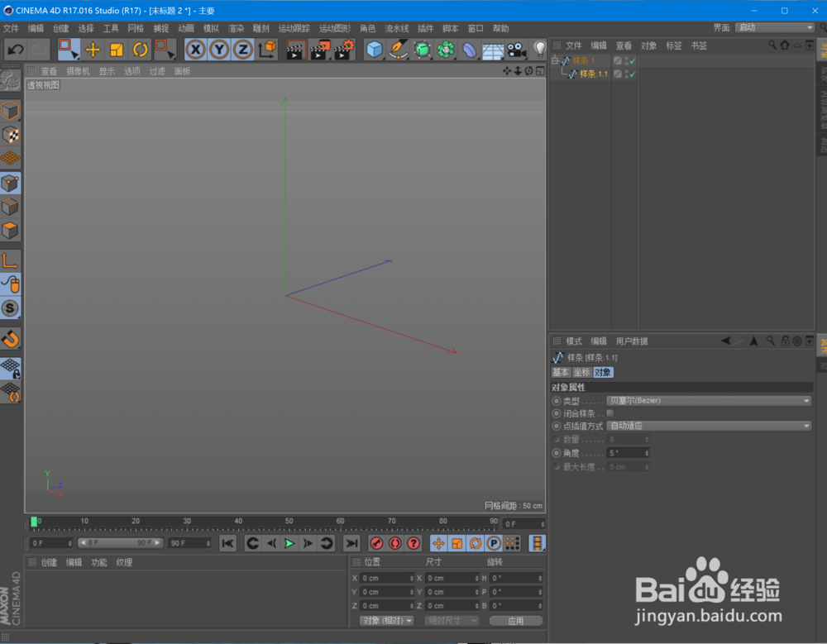The width and height of the screenshot is (827, 644).
Task: Toggle the 闭合样条 checkbox
Action: (610, 413)
